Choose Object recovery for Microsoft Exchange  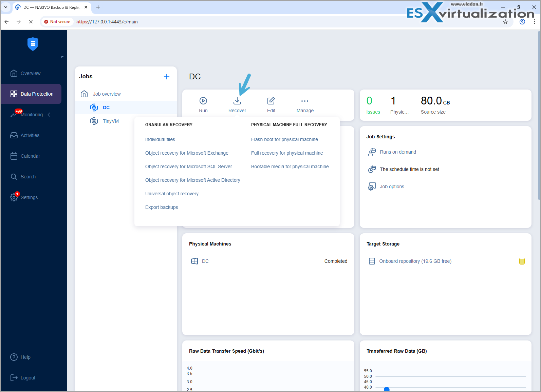point(187,153)
